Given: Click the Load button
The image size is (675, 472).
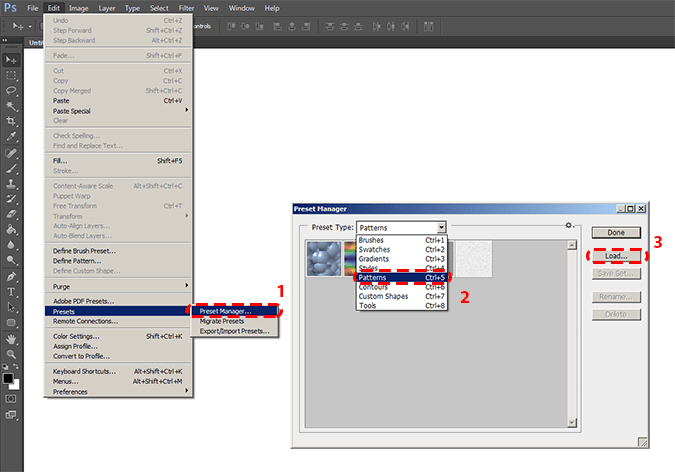Looking at the screenshot, I should [x=616, y=256].
